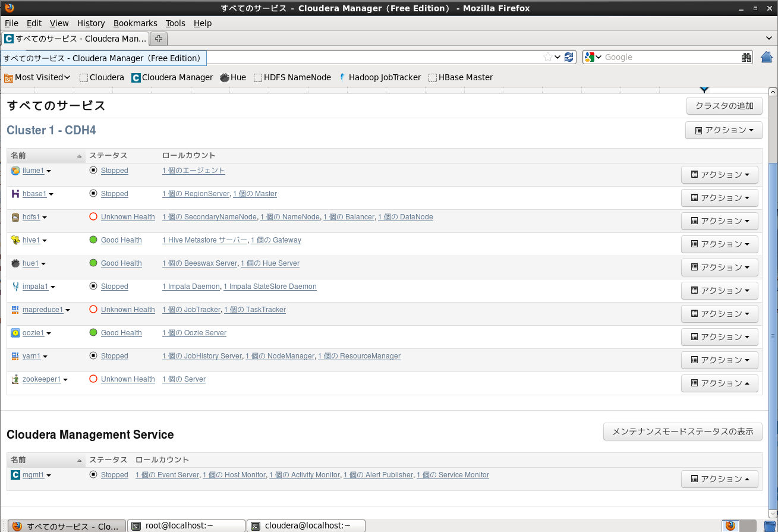Screen dimensions: 778x532
Task: Switch to root@localhost terminal in taskbar
Action: 187,525
